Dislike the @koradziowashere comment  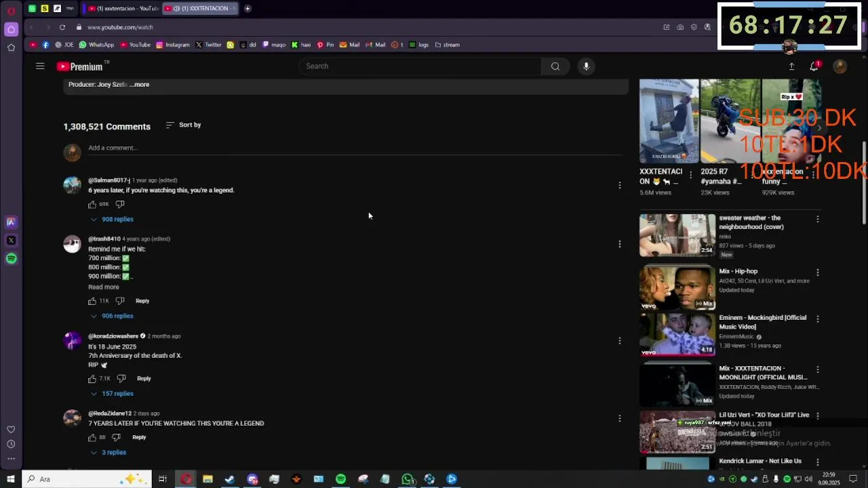click(121, 378)
